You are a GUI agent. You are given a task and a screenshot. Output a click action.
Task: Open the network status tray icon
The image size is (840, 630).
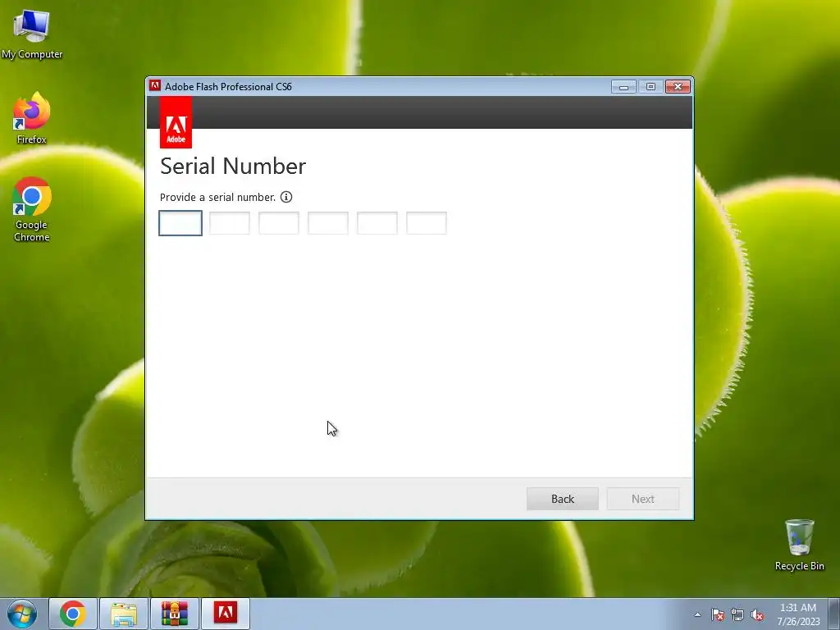click(737, 615)
